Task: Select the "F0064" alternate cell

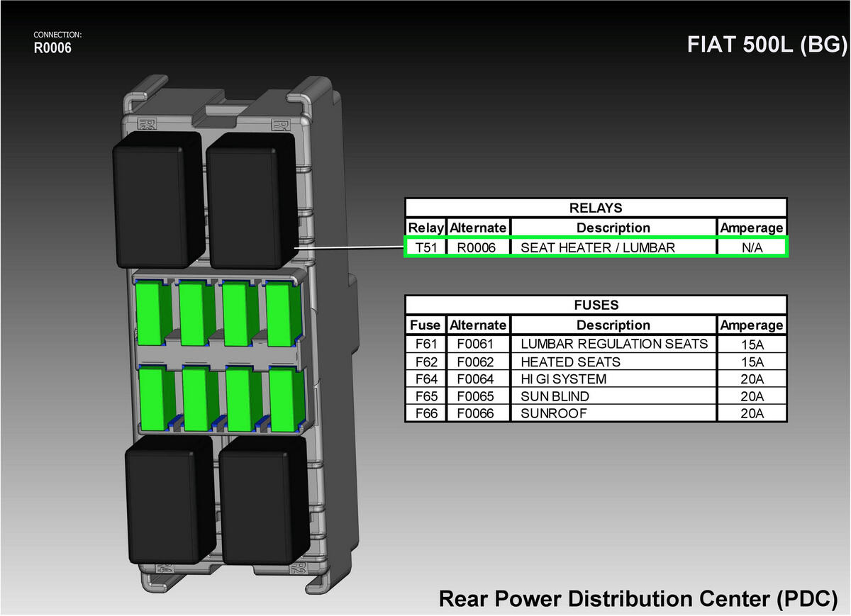Action: point(478,379)
